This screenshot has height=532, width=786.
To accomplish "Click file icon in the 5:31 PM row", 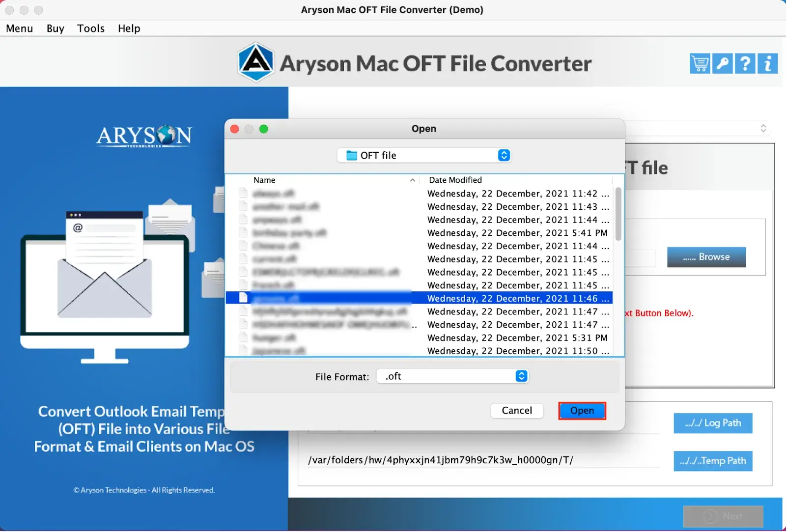I will (x=243, y=337).
